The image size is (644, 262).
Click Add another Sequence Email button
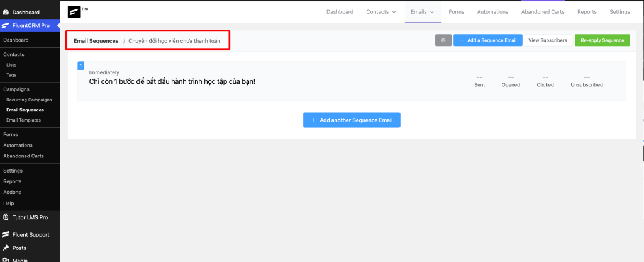(x=352, y=120)
